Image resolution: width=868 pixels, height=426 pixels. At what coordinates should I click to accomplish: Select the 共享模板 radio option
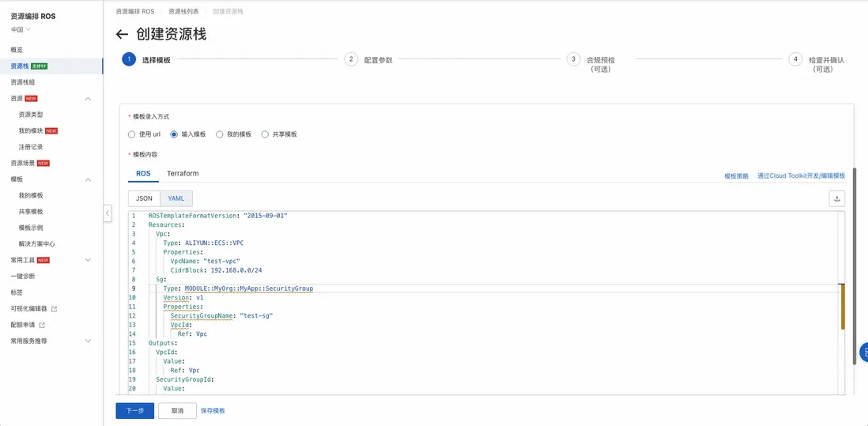click(x=265, y=134)
